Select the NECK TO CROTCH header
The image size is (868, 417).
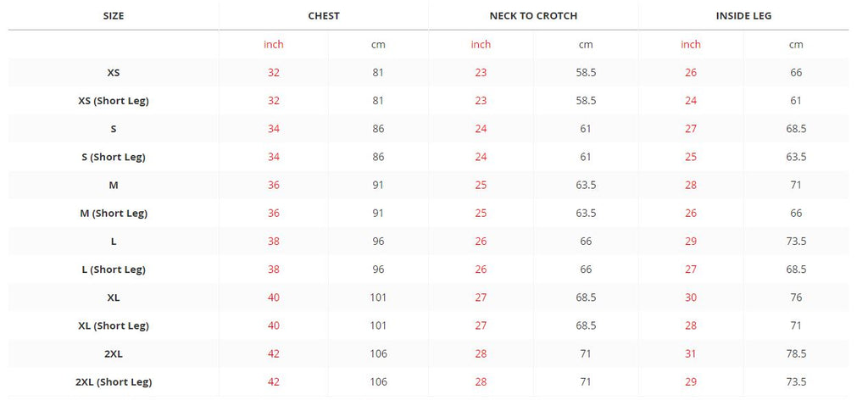pos(533,16)
